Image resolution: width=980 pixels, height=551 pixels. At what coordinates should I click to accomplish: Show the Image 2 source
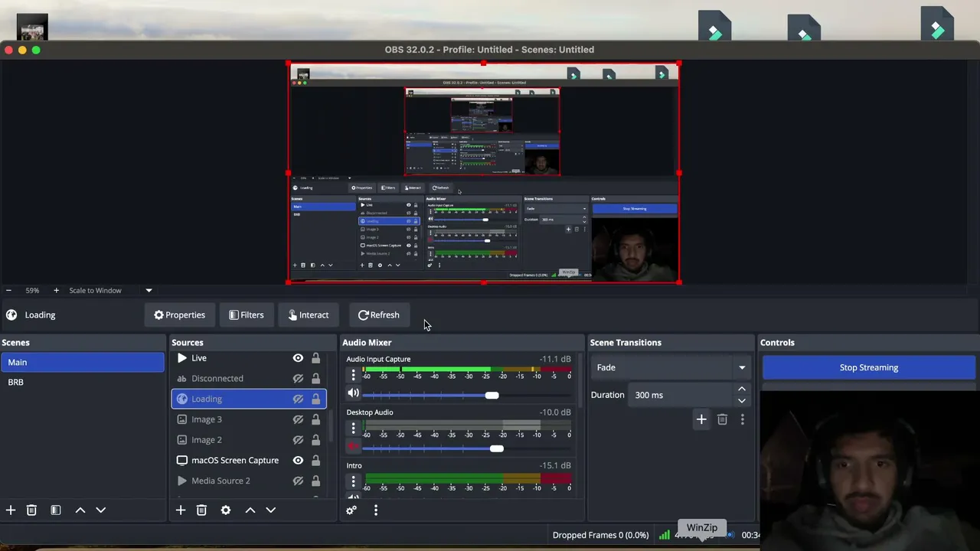point(298,440)
